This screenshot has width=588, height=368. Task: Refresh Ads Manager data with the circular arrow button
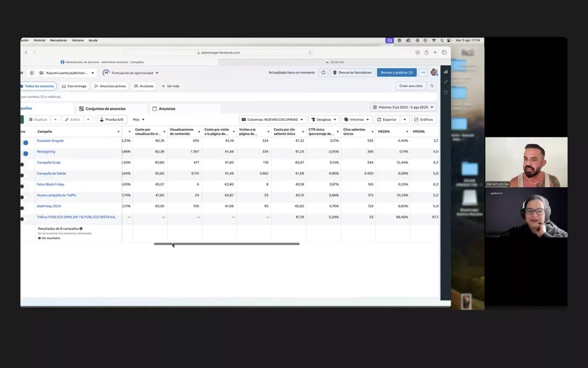(323, 73)
